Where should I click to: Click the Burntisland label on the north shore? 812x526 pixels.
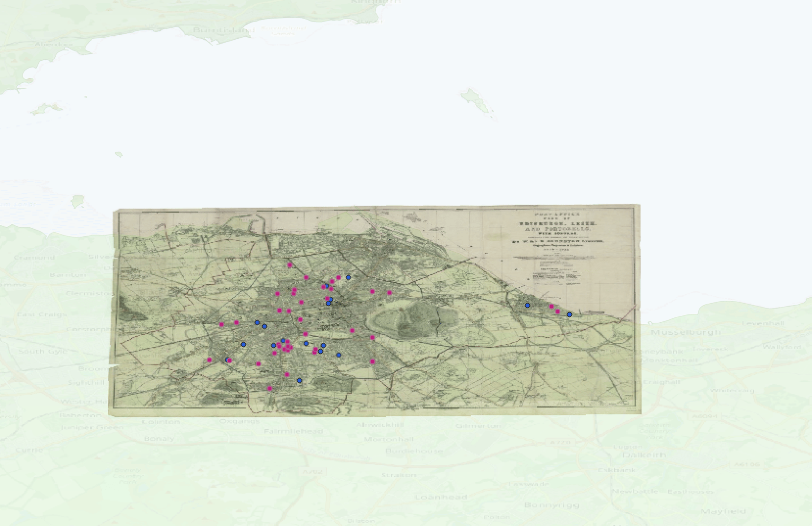click(224, 30)
